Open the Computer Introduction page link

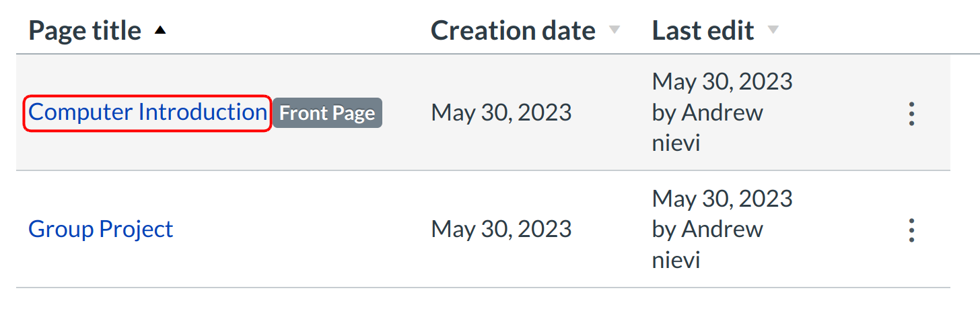click(x=147, y=112)
